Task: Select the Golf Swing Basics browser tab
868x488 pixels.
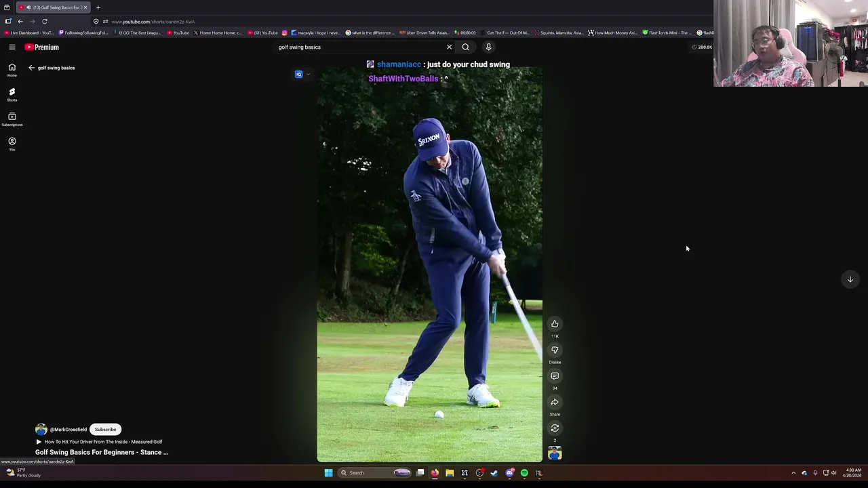Action: pyautogui.click(x=53, y=7)
